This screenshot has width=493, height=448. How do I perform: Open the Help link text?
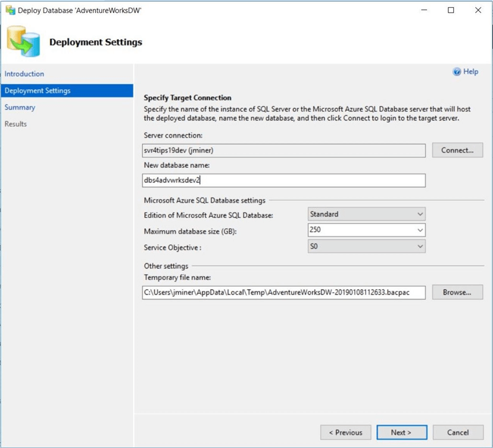(470, 72)
